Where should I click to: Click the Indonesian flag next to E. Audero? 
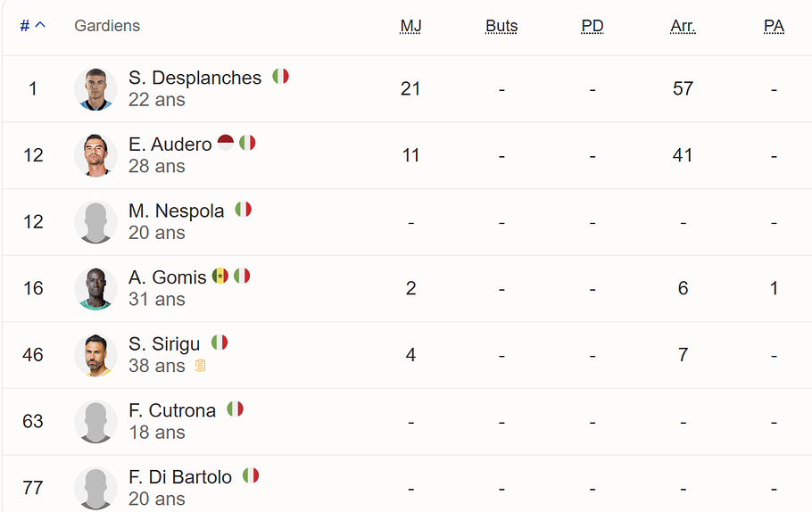pos(225,143)
